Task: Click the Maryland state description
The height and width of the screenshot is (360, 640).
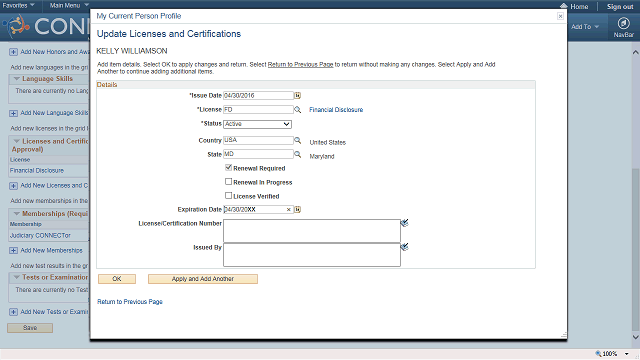Action: tap(322, 156)
